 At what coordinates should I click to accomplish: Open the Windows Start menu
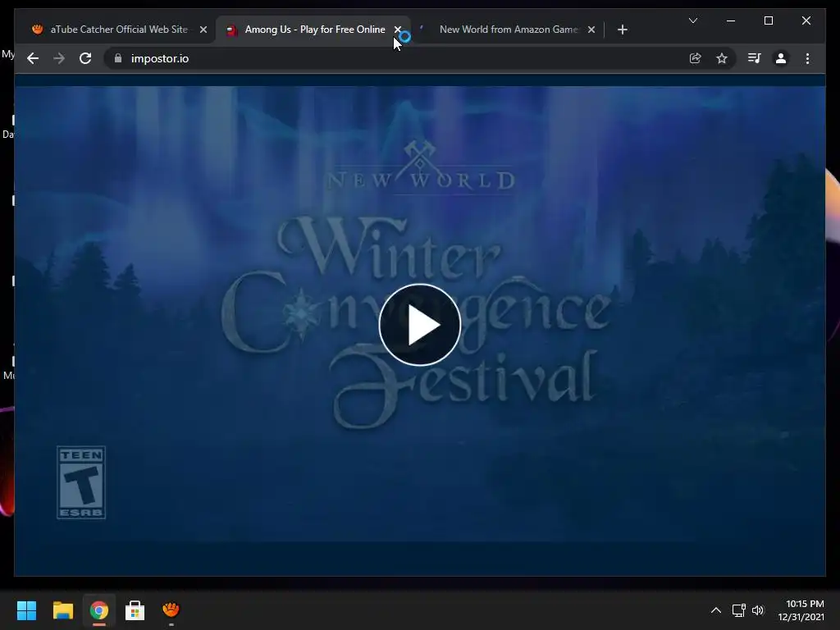tap(26, 610)
